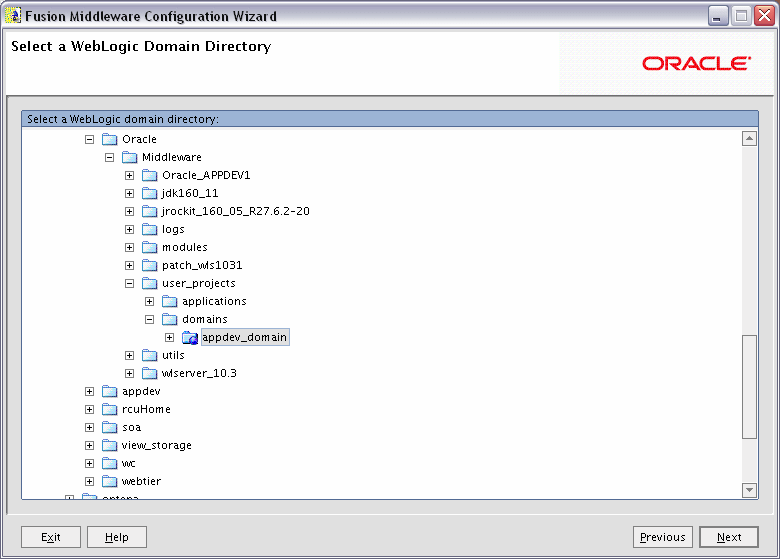Image resolution: width=780 pixels, height=559 pixels.
Task: Click the logs folder icon
Action: tap(149, 229)
